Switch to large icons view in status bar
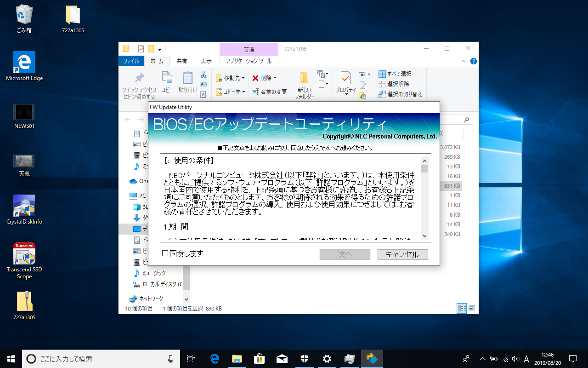 click(x=472, y=308)
